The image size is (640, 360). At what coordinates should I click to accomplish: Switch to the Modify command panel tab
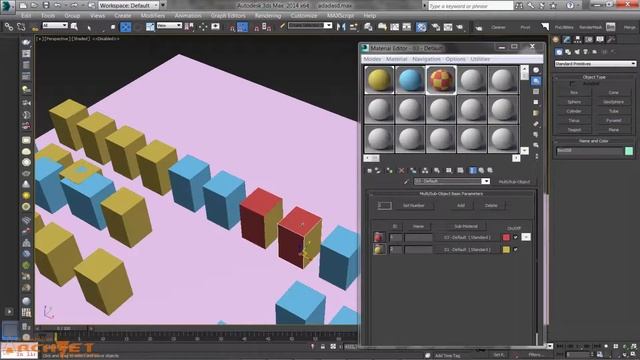[567, 40]
